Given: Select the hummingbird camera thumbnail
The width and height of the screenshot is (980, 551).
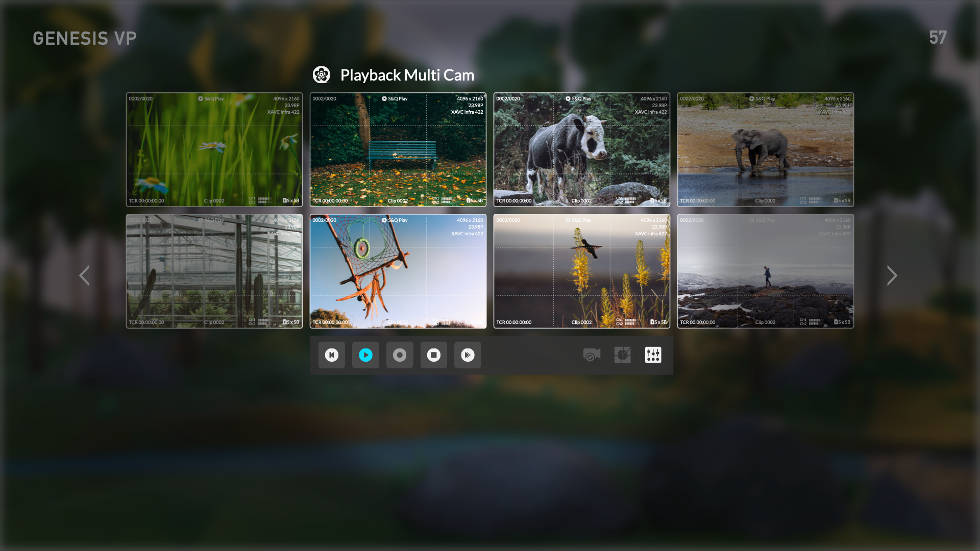Looking at the screenshot, I should (x=582, y=271).
